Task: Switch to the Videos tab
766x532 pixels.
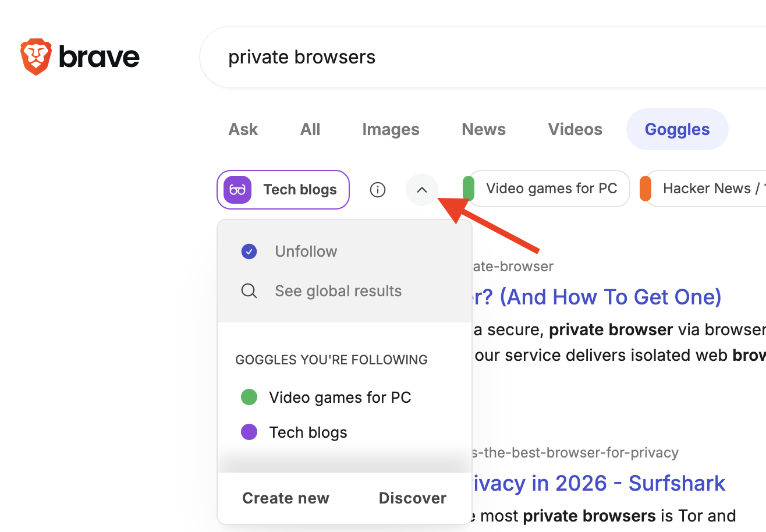Action: [x=575, y=129]
